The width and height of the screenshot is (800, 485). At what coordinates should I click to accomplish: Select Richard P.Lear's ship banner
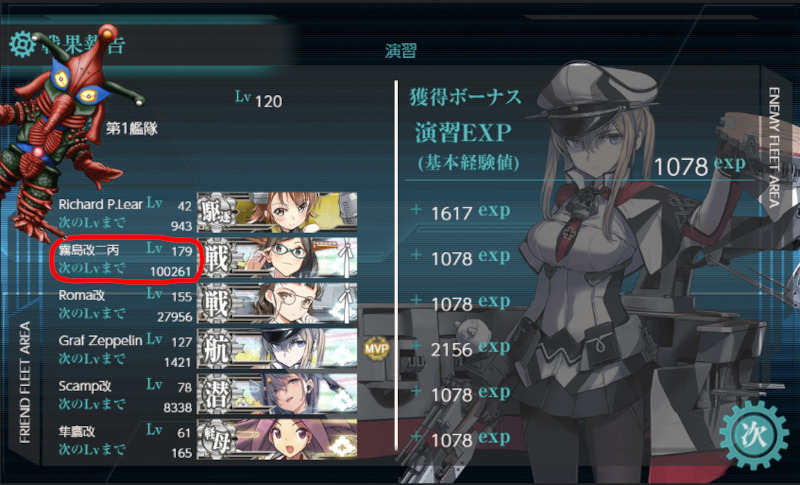click(x=277, y=212)
